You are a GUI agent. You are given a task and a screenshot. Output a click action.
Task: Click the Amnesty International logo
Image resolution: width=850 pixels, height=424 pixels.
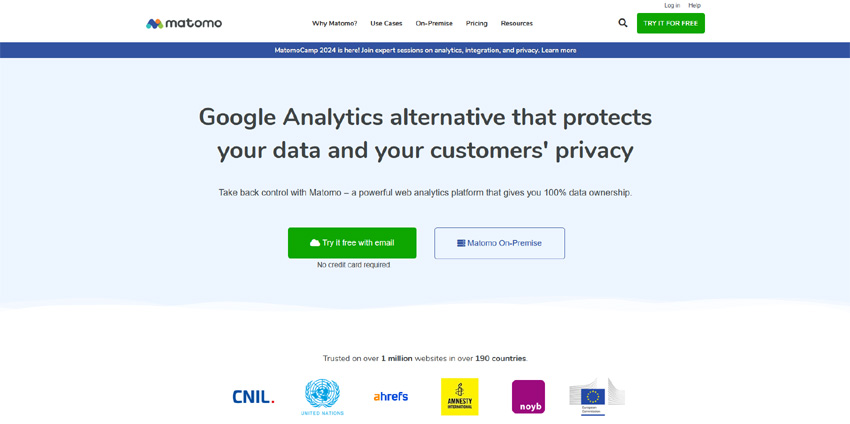tap(460, 397)
